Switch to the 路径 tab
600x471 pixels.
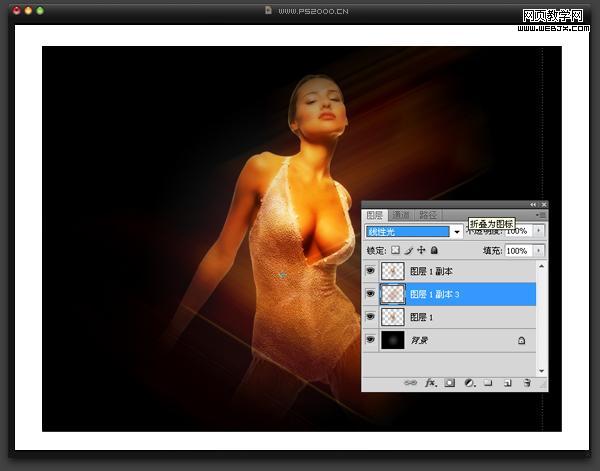coord(428,215)
